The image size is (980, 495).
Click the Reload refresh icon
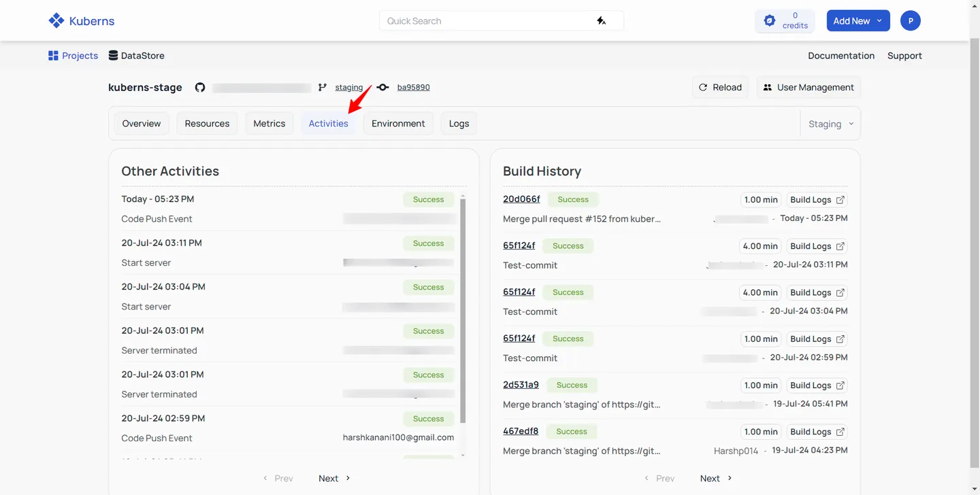point(703,87)
